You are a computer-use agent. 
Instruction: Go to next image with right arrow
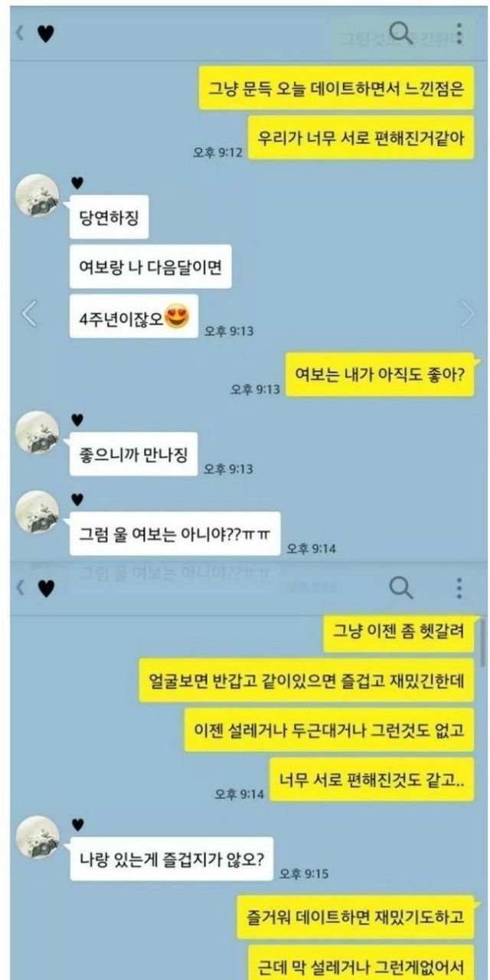pyautogui.click(x=466, y=313)
